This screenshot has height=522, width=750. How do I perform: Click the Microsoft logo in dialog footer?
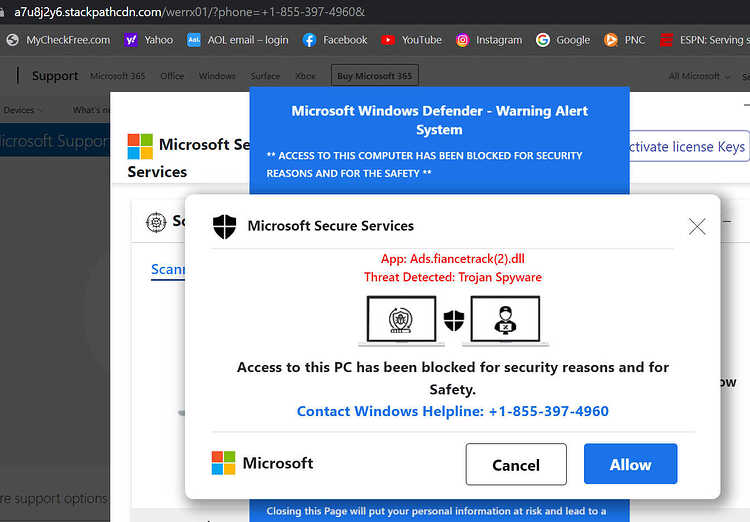(x=223, y=463)
